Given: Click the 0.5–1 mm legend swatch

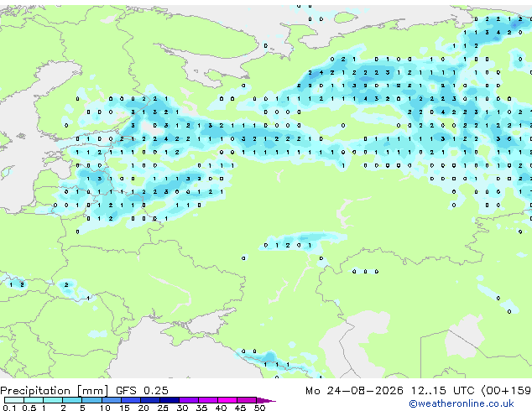Looking at the screenshot, I should click(34, 400).
